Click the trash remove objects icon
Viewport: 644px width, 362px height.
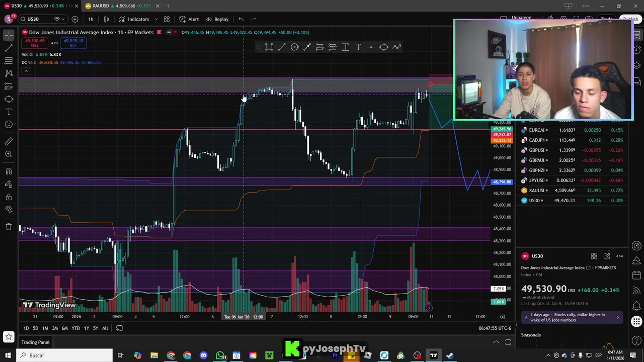9,227
